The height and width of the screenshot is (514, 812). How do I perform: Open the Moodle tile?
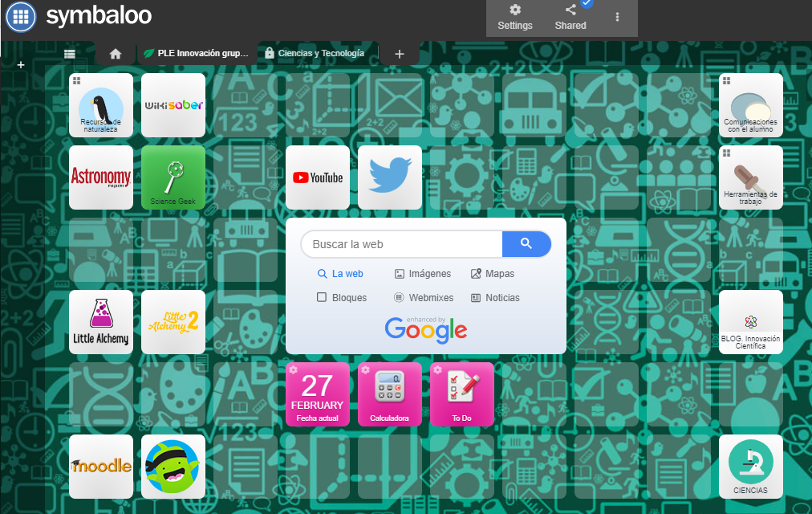[x=100, y=466]
